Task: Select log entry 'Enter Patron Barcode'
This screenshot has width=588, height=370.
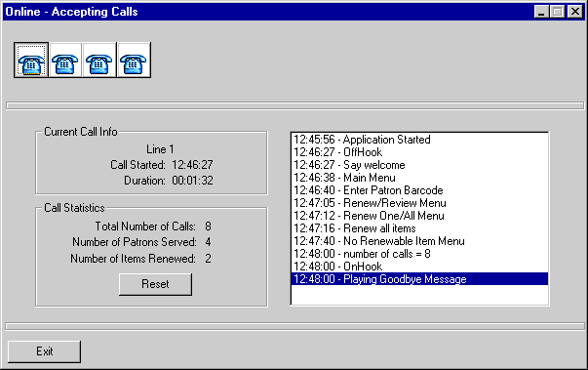Action: coord(419,190)
